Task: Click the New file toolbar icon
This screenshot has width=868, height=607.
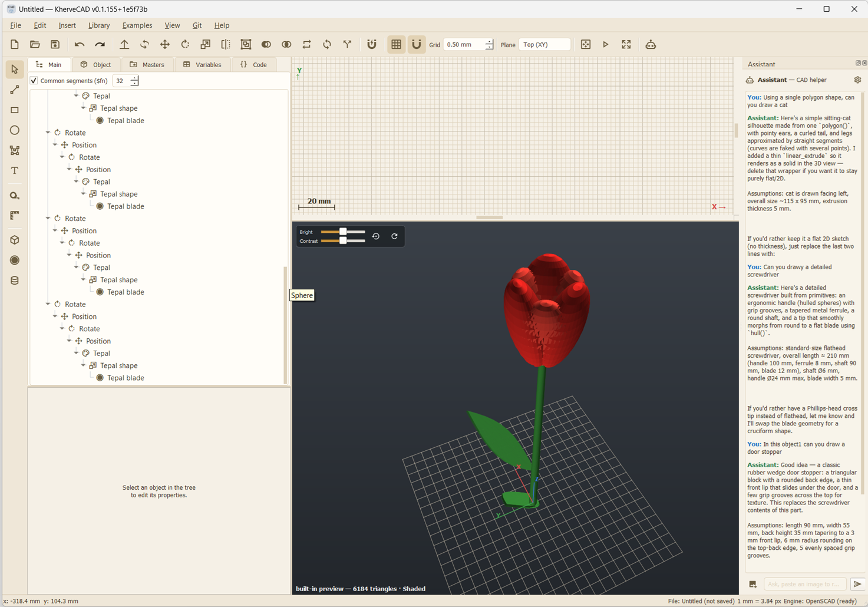Action: (x=15, y=45)
